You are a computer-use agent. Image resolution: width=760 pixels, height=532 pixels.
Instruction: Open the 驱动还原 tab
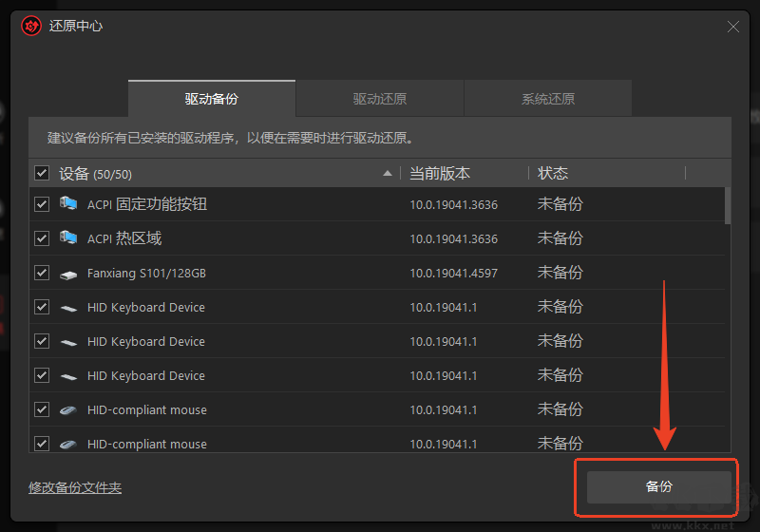coord(380,99)
